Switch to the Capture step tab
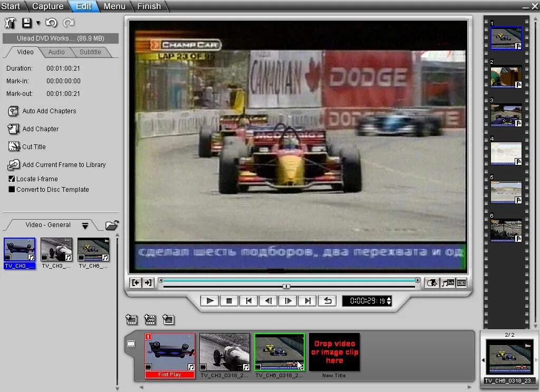The image size is (540, 392). 47,6
